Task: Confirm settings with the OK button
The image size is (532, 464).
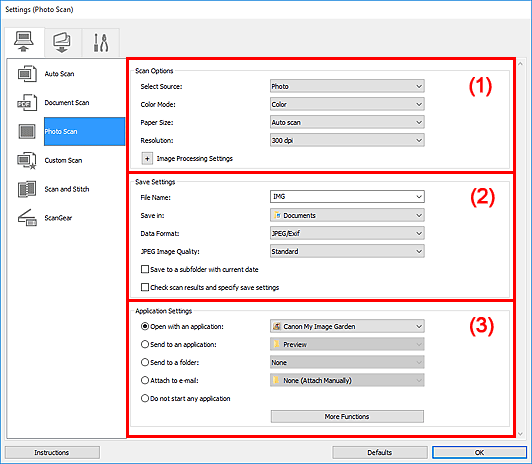Action: [479, 452]
